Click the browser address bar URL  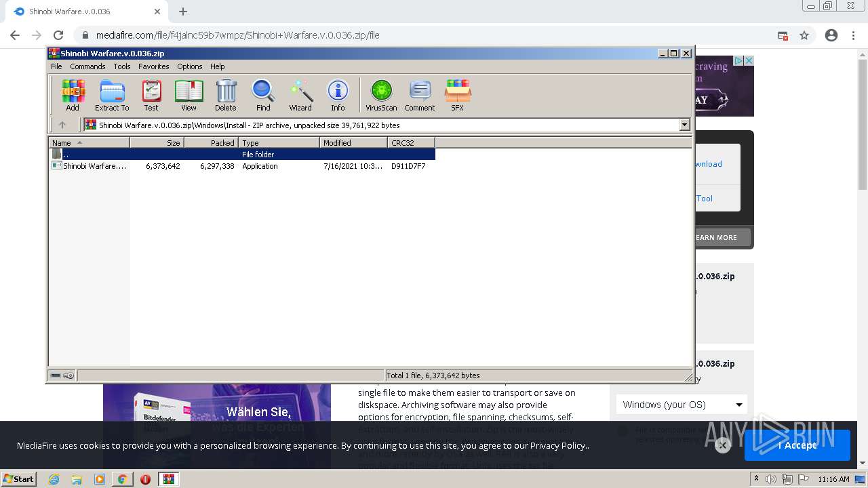237,35
